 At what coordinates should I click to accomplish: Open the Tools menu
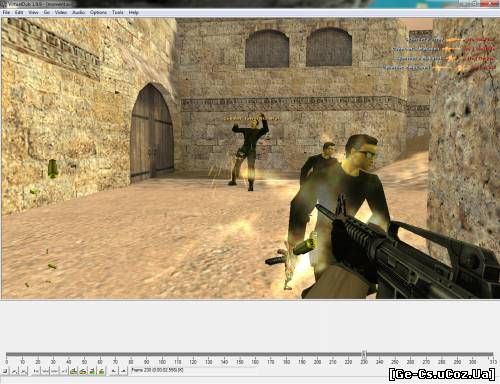tap(117, 12)
